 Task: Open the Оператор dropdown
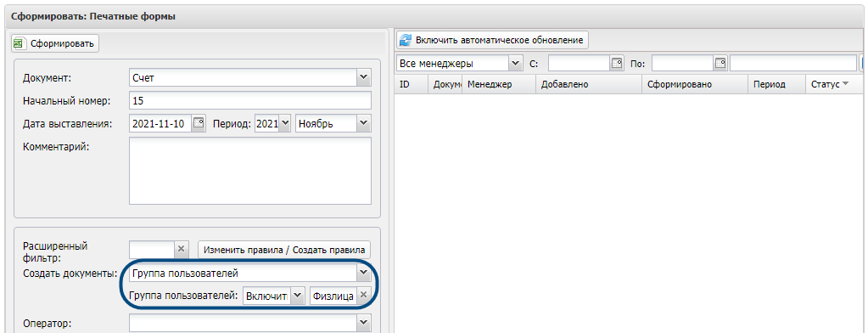click(x=363, y=323)
